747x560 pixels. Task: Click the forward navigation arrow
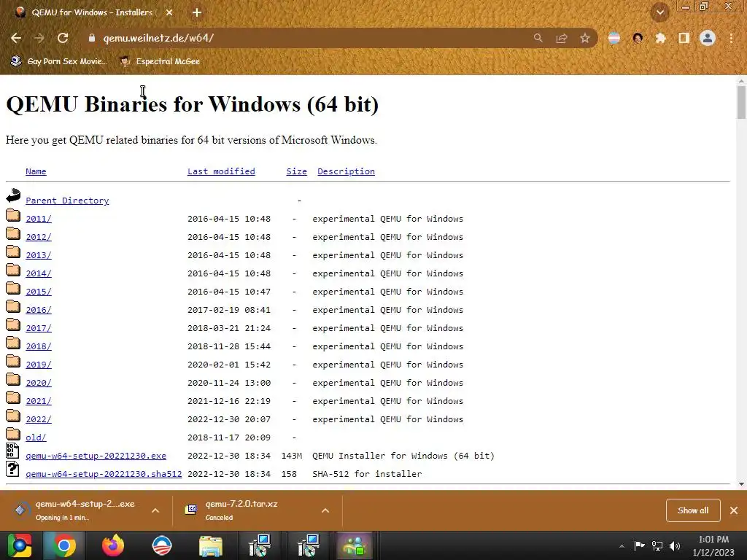tap(39, 38)
